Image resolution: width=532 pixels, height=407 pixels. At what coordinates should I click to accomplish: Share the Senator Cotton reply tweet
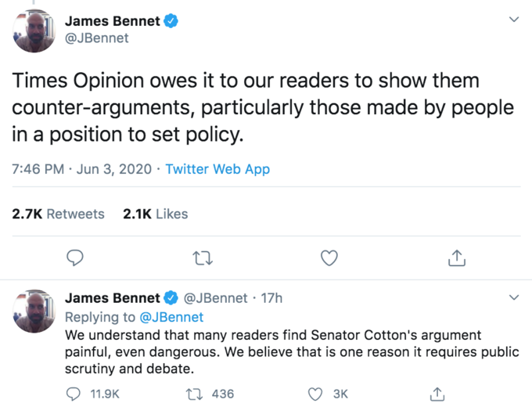click(x=439, y=394)
